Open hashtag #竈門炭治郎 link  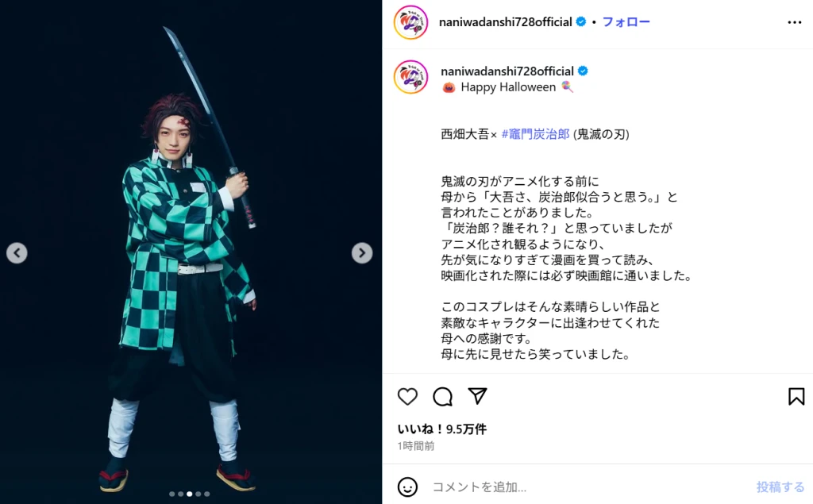tap(536, 134)
